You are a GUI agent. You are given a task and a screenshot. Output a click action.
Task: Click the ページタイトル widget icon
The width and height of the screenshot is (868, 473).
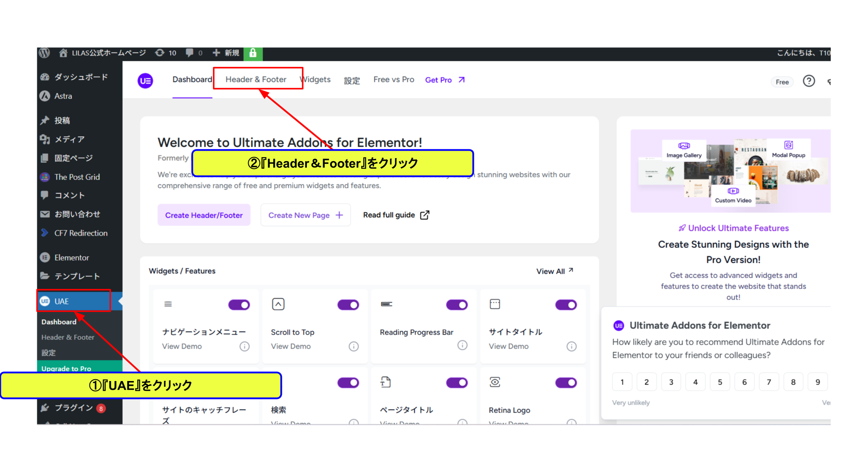pos(386,382)
